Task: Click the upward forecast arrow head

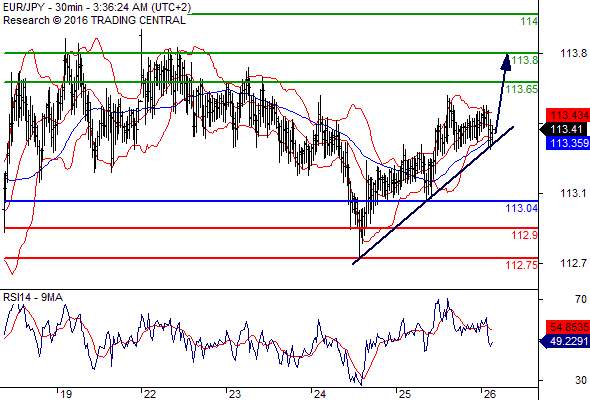Action: pyautogui.click(x=506, y=62)
